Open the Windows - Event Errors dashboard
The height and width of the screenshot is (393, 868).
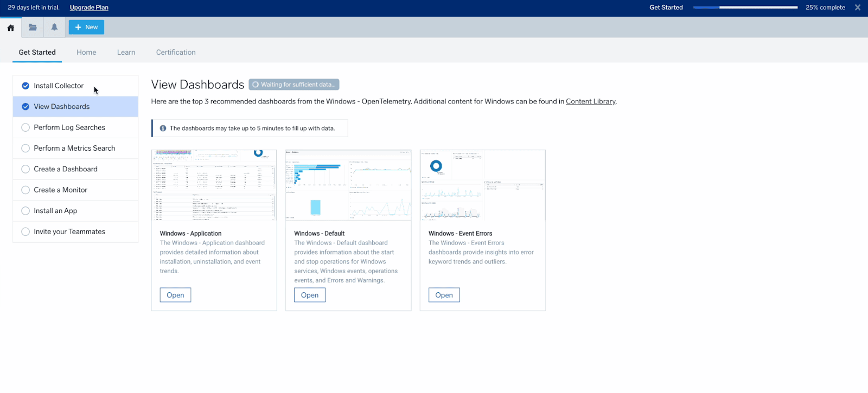click(444, 295)
